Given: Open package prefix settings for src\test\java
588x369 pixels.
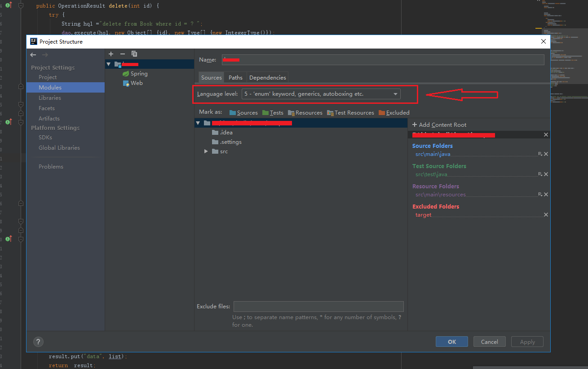Looking at the screenshot, I should click(540, 174).
